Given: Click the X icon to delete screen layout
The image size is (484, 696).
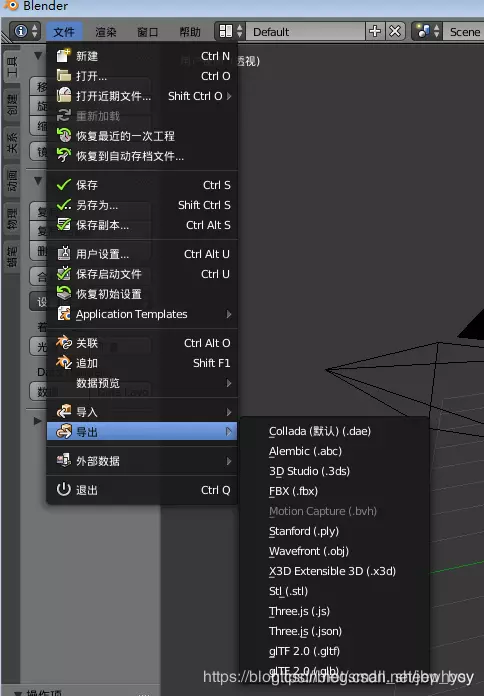Looking at the screenshot, I should (395, 32).
